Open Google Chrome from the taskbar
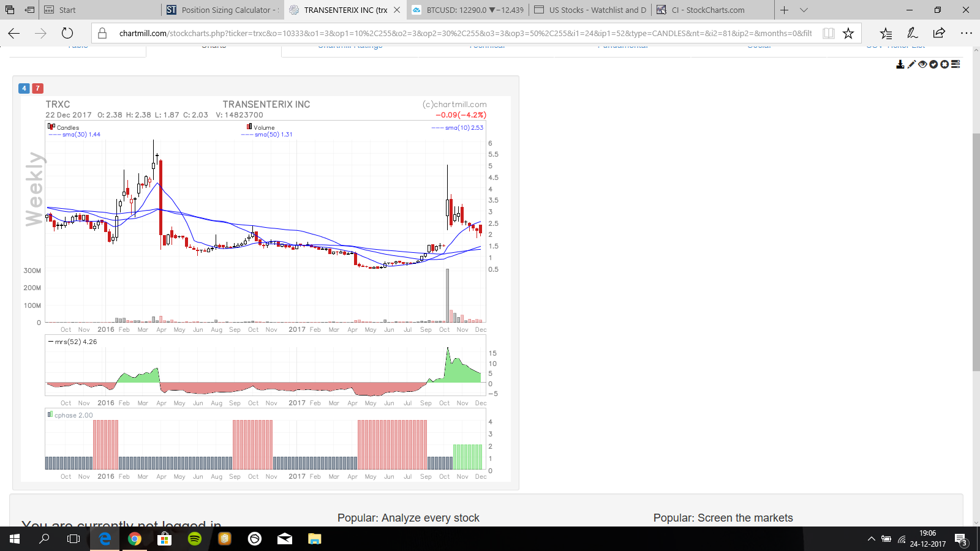980x551 pixels. 135,539
